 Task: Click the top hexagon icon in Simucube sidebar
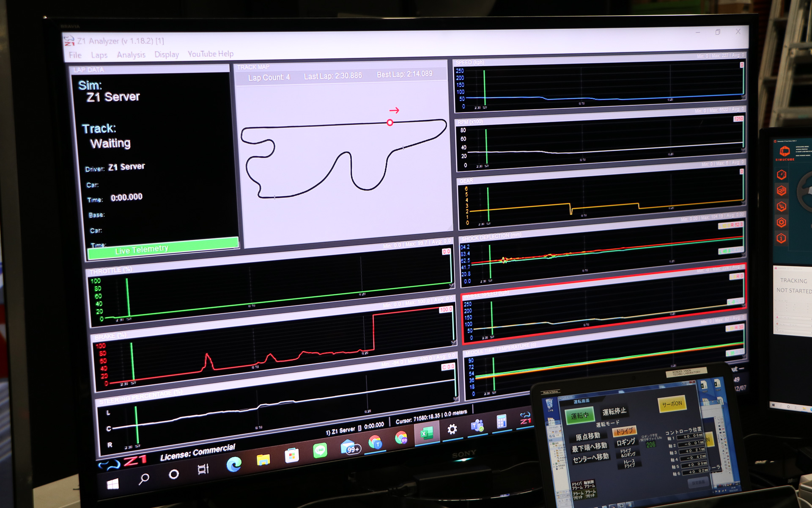pos(781,174)
